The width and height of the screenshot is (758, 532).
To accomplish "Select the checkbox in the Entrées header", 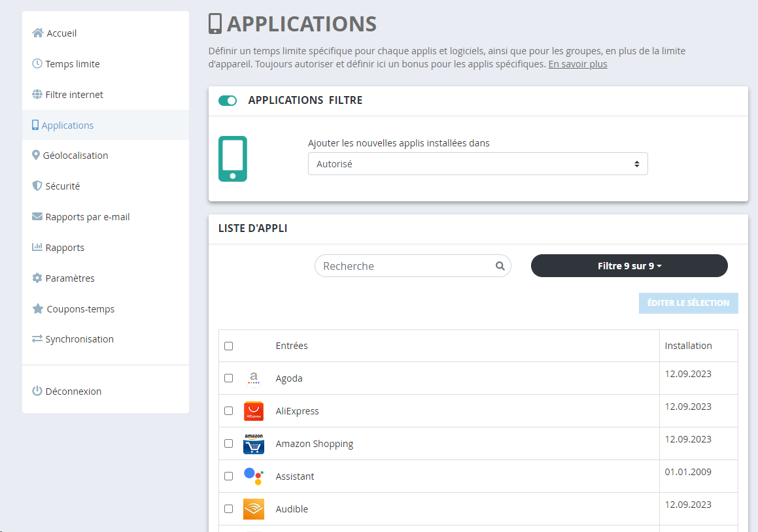I will (228, 346).
